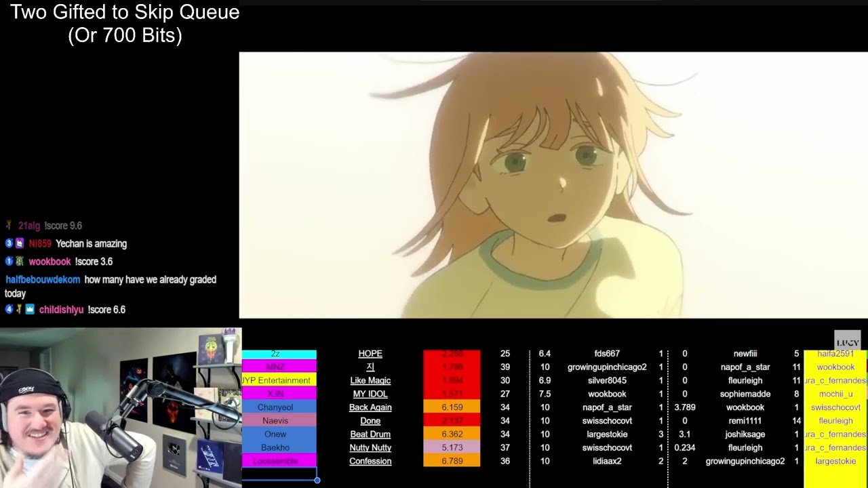The height and width of the screenshot is (488, 868).
Task: Click wookbook in the MY IDOL row
Action: tap(607, 394)
